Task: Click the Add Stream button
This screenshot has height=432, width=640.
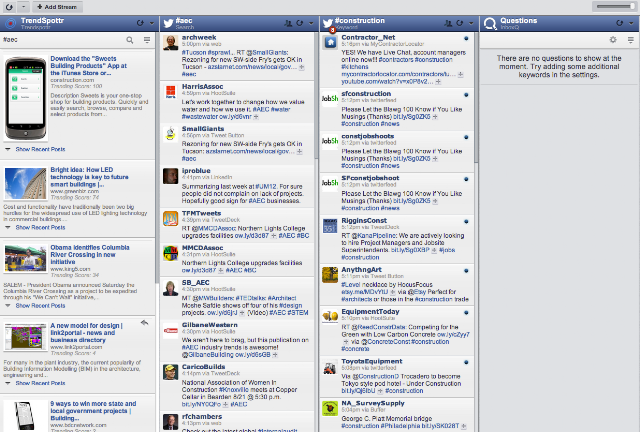Action: click(x=57, y=7)
